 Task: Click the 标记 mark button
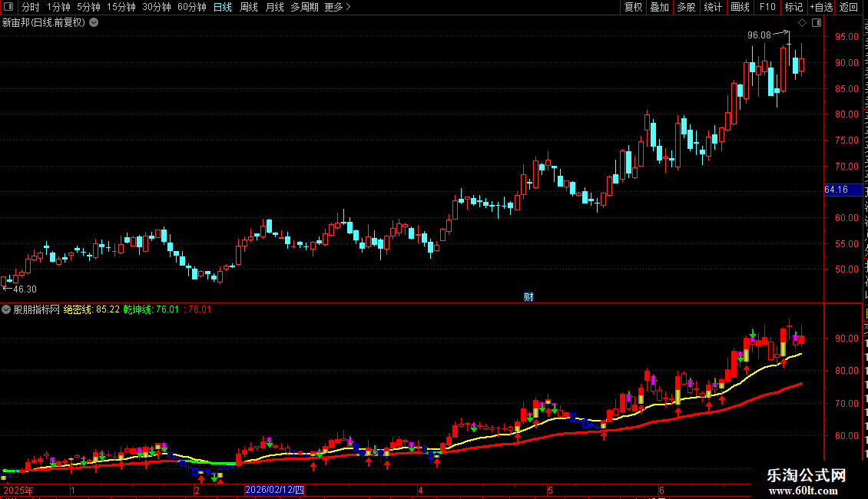coord(793,7)
